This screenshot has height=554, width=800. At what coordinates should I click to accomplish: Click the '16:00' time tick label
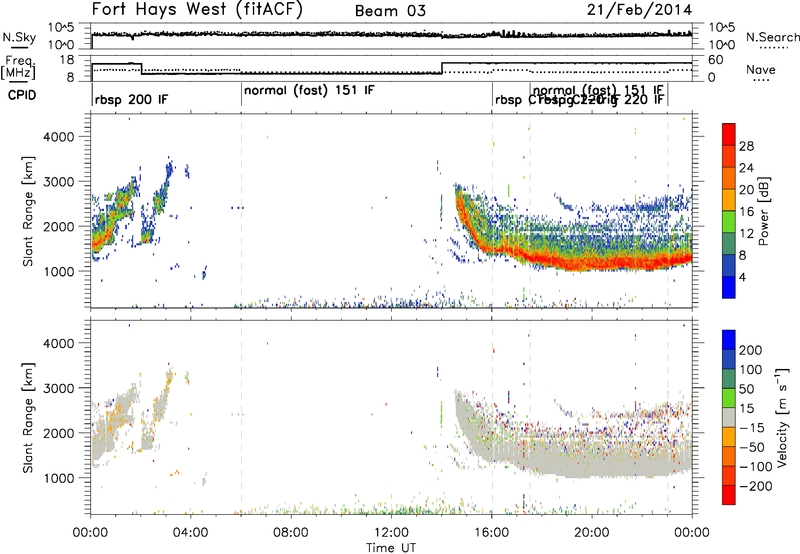click(x=491, y=532)
